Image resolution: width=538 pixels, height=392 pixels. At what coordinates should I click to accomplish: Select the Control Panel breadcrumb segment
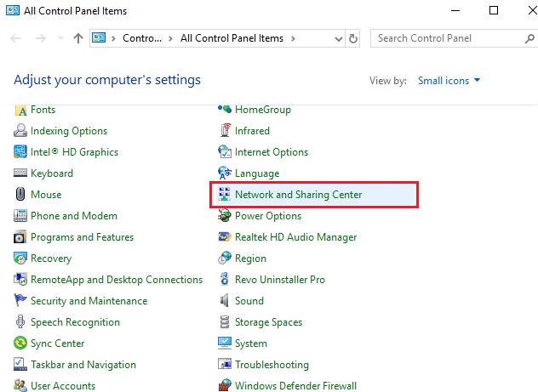[141, 38]
